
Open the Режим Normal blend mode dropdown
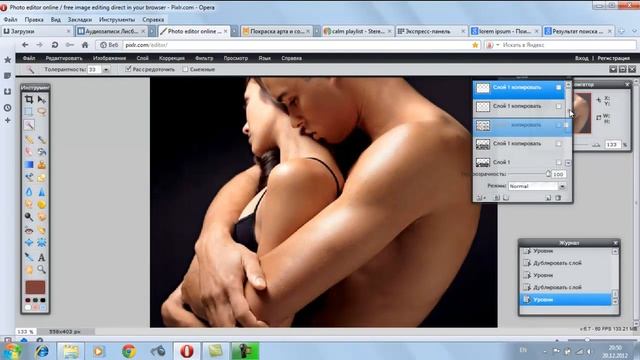[562, 186]
